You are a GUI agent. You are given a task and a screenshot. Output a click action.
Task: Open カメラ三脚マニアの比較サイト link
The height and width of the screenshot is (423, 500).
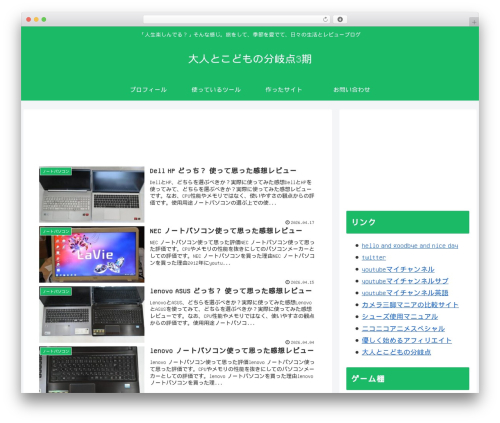point(410,305)
